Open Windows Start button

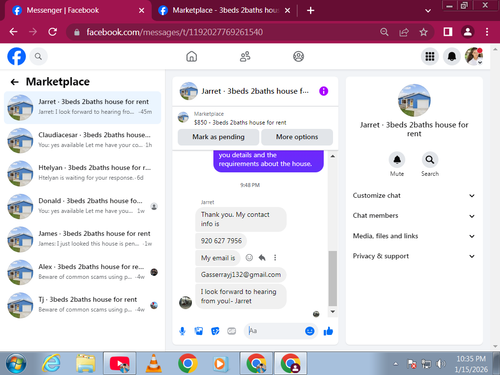click(16, 363)
